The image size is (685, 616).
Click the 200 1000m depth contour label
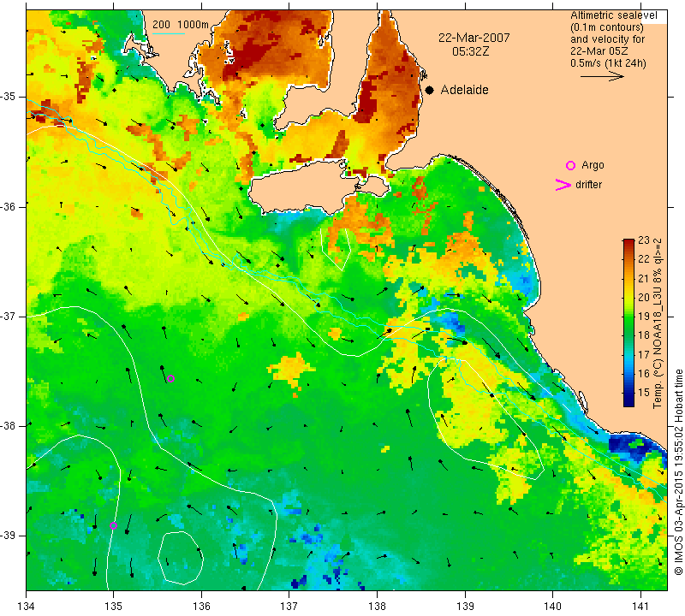click(x=181, y=25)
